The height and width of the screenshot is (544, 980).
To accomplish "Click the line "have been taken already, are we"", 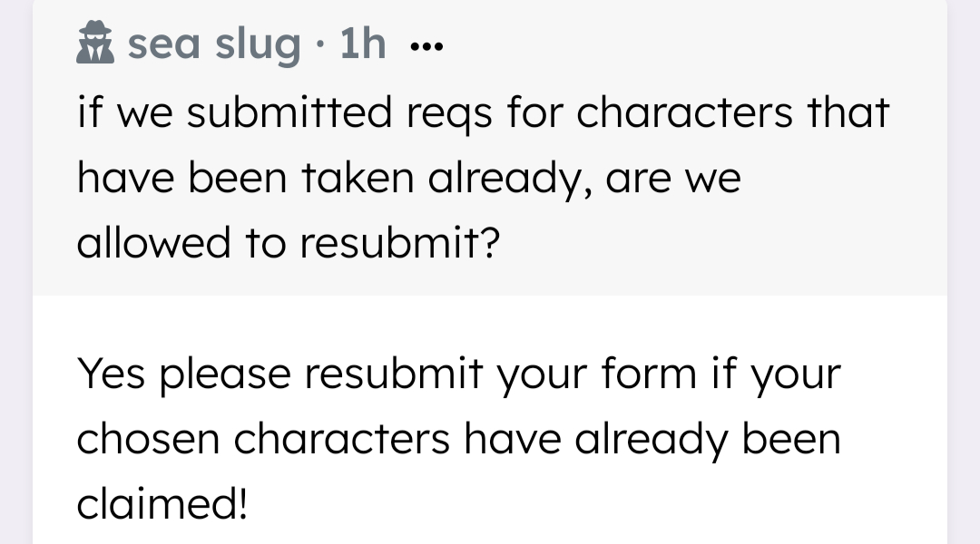I will tap(408, 179).
